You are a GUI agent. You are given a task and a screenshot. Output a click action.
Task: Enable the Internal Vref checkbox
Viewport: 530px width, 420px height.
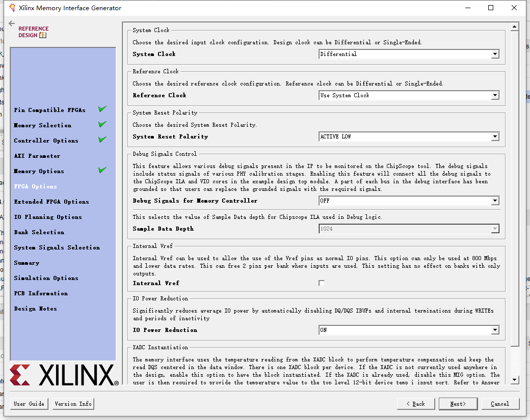pyautogui.click(x=322, y=283)
